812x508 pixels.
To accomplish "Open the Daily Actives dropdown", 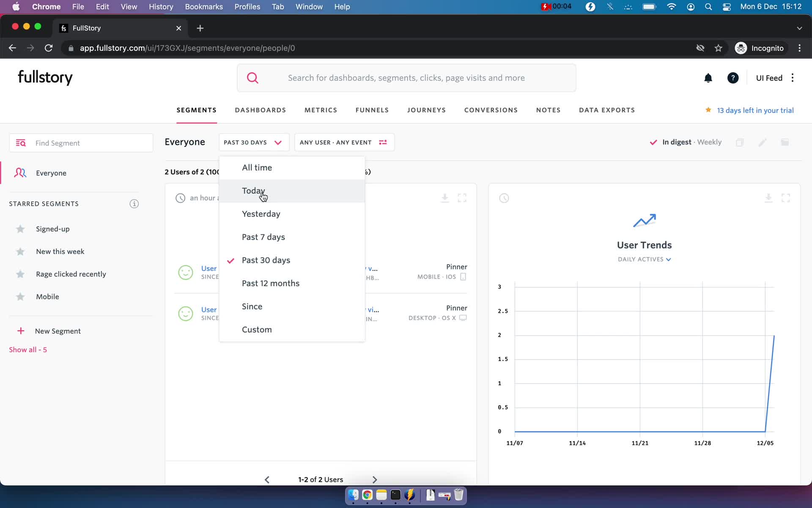I will (644, 260).
